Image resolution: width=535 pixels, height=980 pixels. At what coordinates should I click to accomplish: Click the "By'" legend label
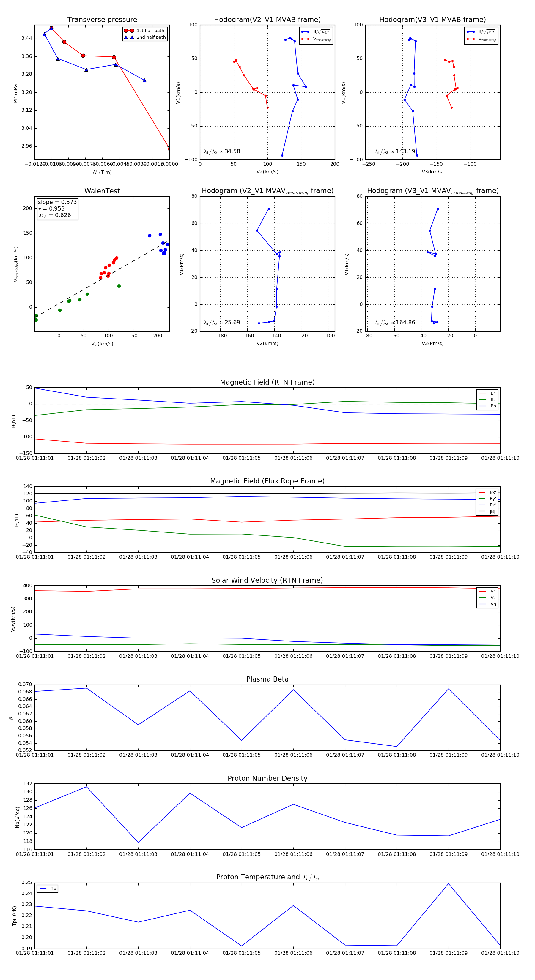pyautogui.click(x=493, y=499)
